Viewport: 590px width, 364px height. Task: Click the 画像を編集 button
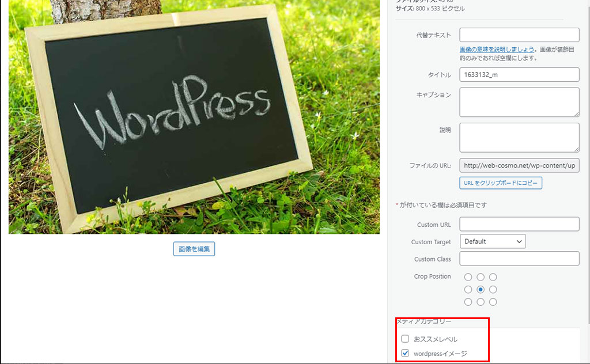tap(194, 249)
